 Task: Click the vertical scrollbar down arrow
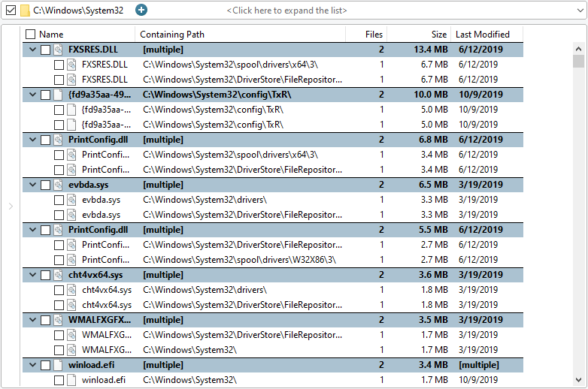tap(578, 379)
